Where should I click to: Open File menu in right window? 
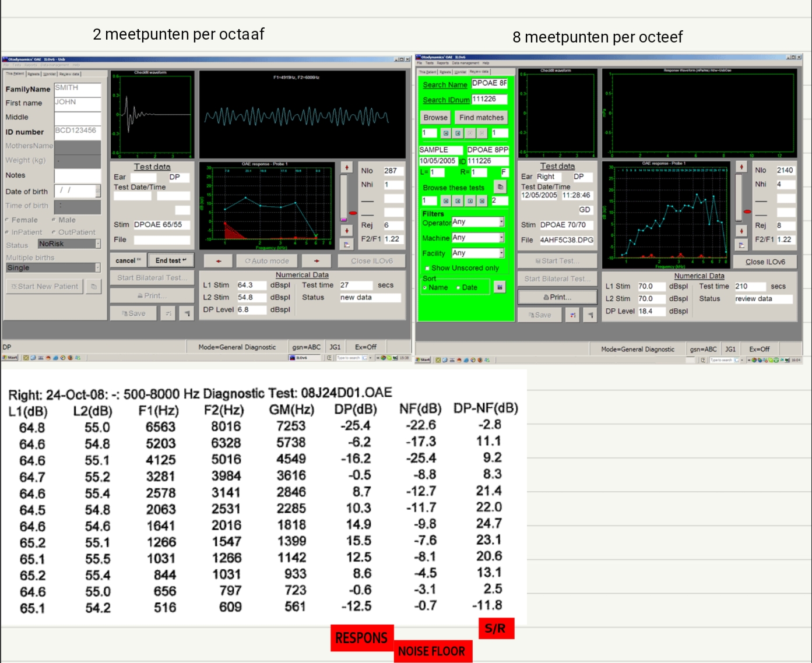pos(419,63)
